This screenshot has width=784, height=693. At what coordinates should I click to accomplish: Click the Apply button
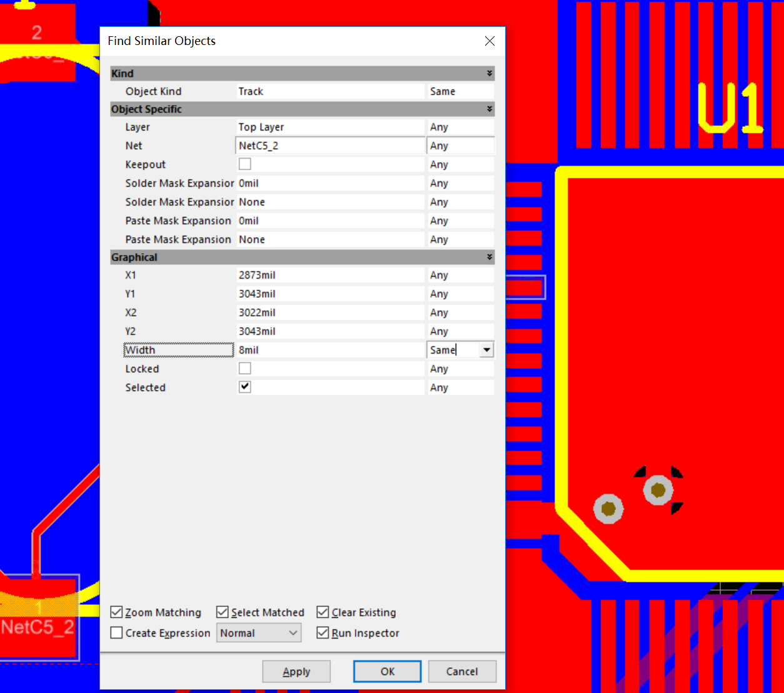click(296, 672)
